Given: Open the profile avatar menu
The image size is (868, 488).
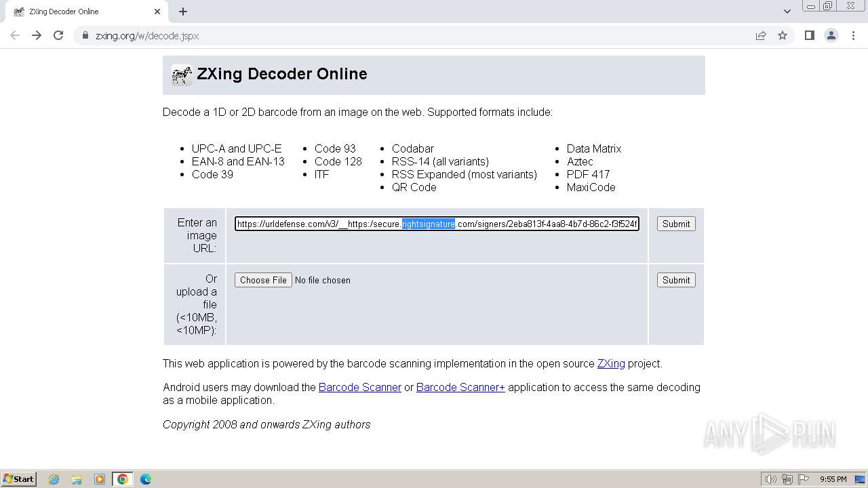Looking at the screenshot, I should pyautogui.click(x=831, y=35).
